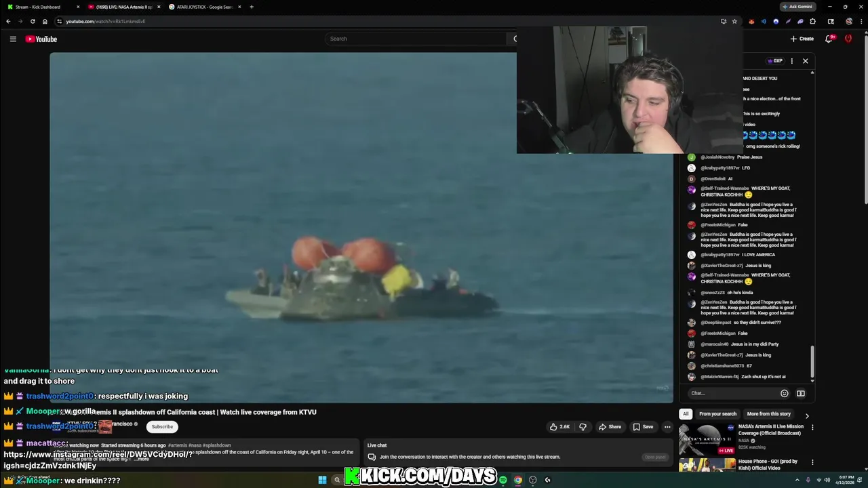Image resolution: width=868 pixels, height=488 pixels.
Task: Open options for House Phone video
Action: point(812,462)
